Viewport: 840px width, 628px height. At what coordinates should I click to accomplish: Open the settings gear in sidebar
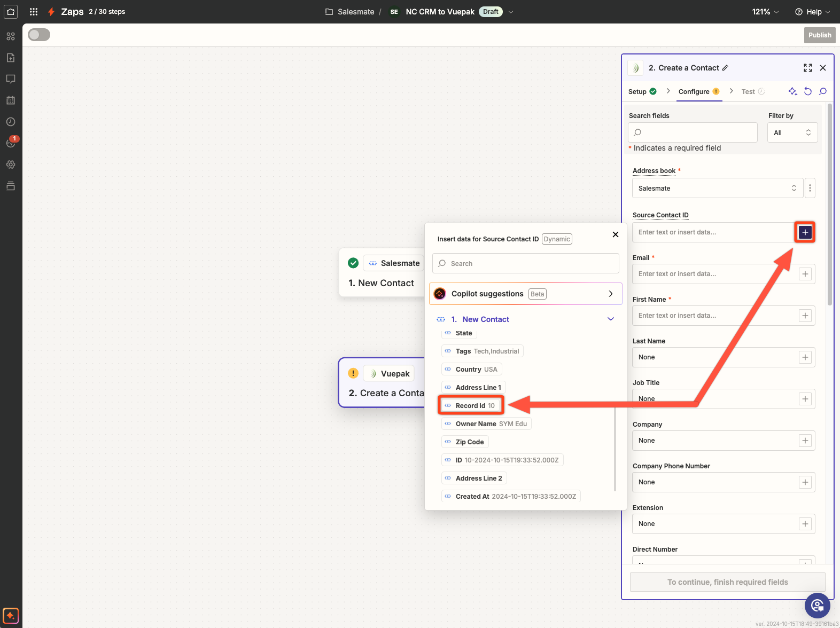(x=11, y=164)
